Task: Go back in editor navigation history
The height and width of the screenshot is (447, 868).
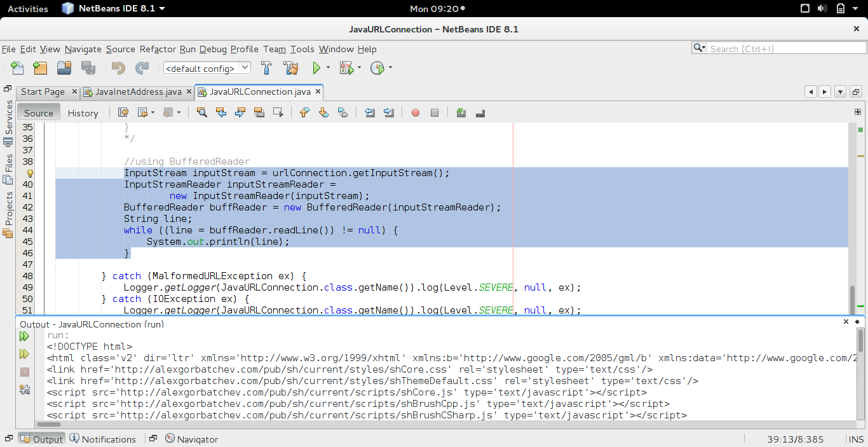Action: [143, 113]
